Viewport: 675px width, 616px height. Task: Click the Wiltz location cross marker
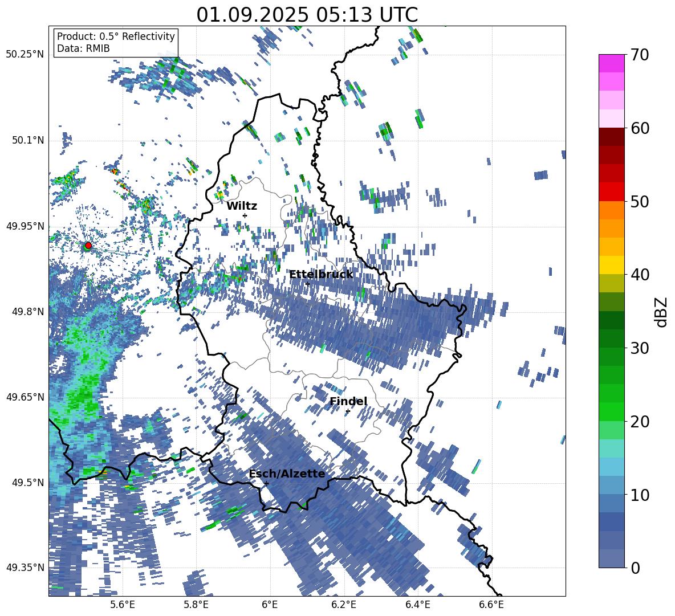[245, 215]
